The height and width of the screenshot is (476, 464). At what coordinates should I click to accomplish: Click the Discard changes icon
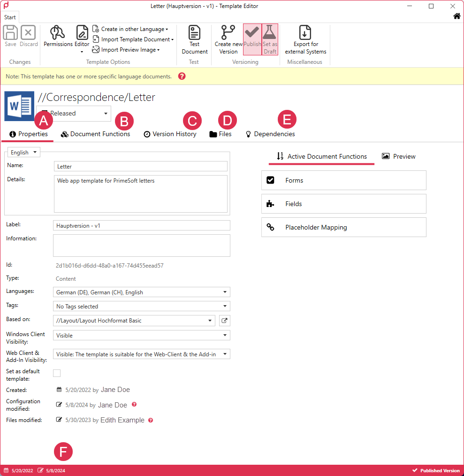(x=28, y=32)
